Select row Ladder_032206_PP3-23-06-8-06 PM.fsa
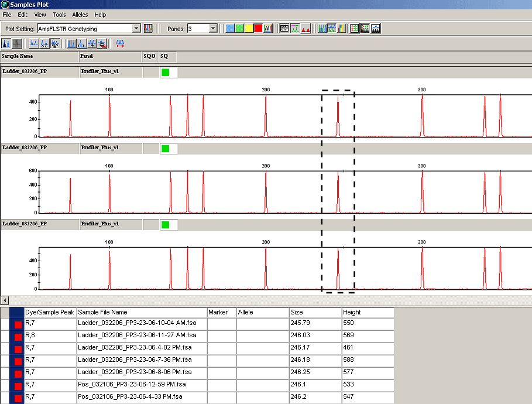This screenshot has width=532, height=404. tap(197, 372)
